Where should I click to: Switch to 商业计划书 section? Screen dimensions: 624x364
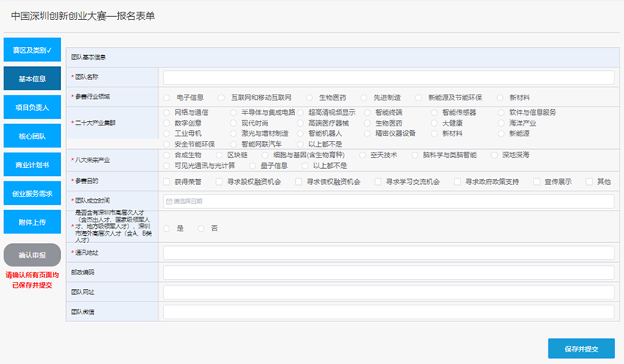pyautogui.click(x=32, y=164)
